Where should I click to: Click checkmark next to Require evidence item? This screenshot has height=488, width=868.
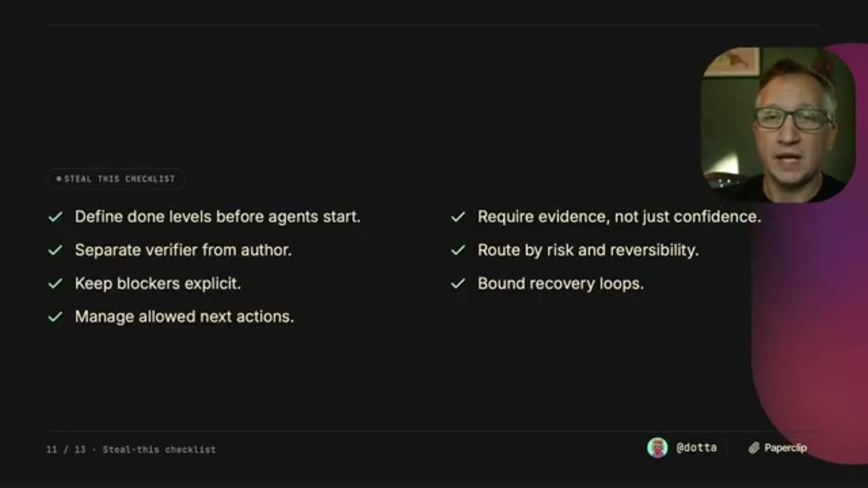pos(458,217)
